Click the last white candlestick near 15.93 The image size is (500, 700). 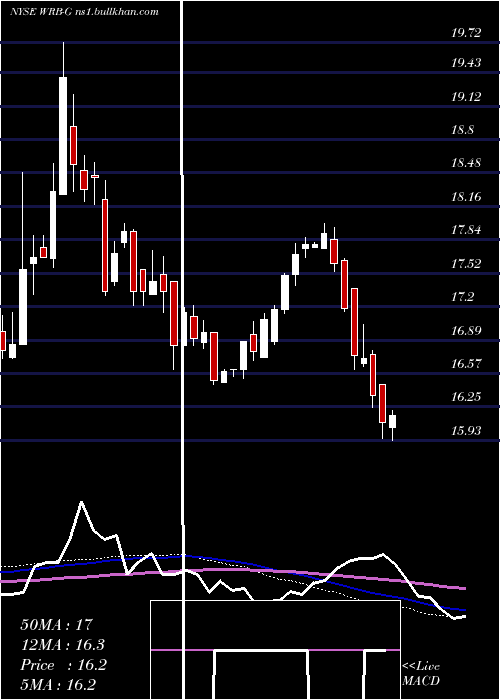[x=392, y=421]
